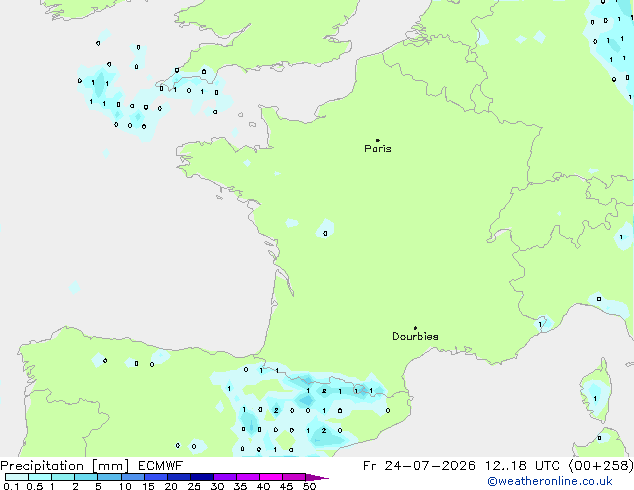Click the '30' legend scale value
Image resolution: width=634 pixels, height=490 pixels.
tap(217, 486)
